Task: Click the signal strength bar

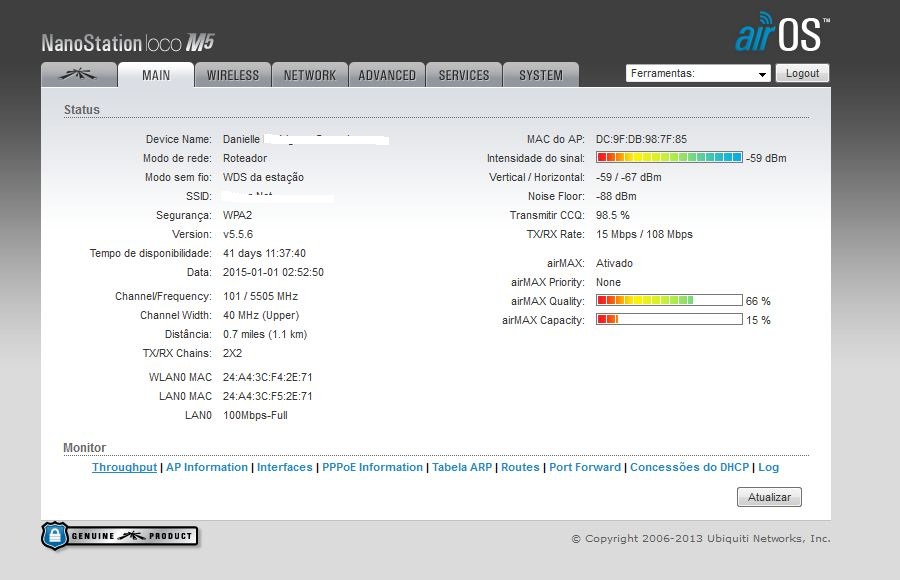Action: [x=669, y=157]
